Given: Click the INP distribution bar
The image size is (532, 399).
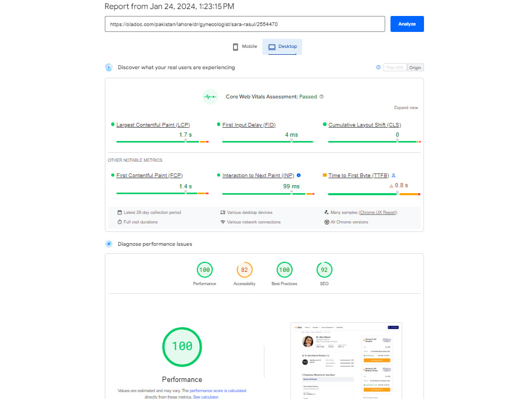Looking at the screenshot, I should pos(268,194).
